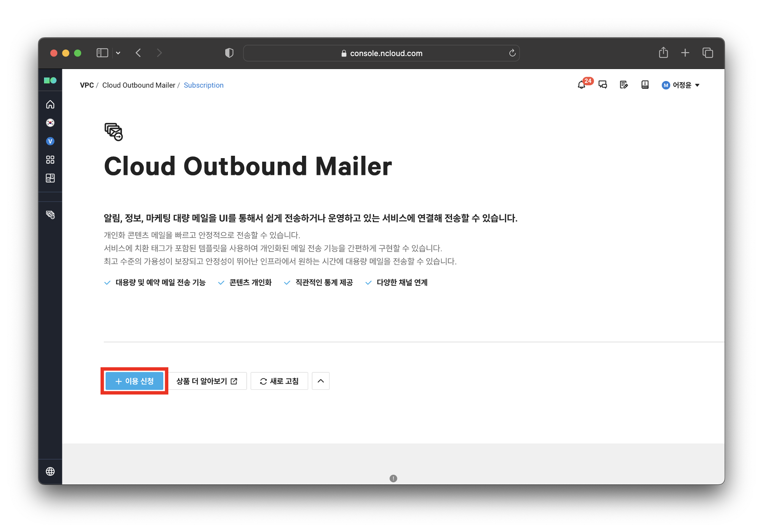Collapse section with the up chevron button
Image resolution: width=770 pixels, height=532 pixels.
(321, 381)
